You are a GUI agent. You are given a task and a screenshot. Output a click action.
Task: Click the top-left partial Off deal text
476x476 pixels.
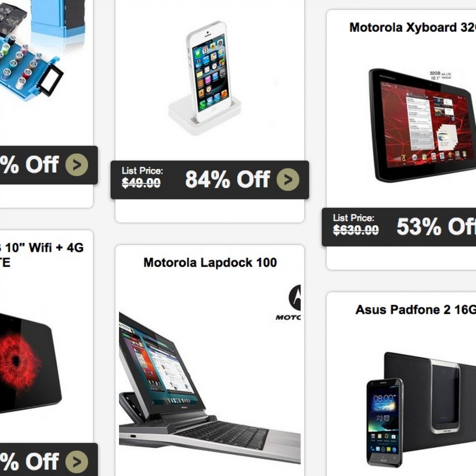click(29, 165)
